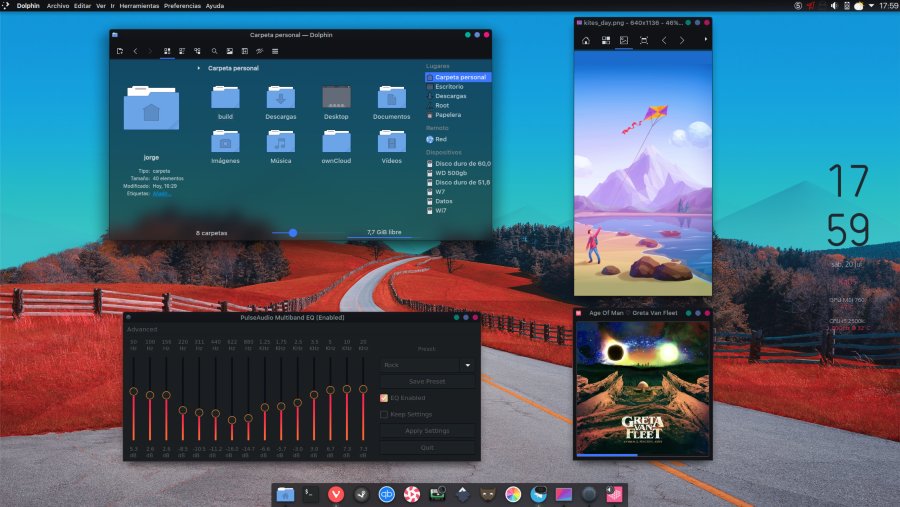The width and height of the screenshot is (900, 507).
Task: Open the Vídeos folder
Action: (x=391, y=146)
